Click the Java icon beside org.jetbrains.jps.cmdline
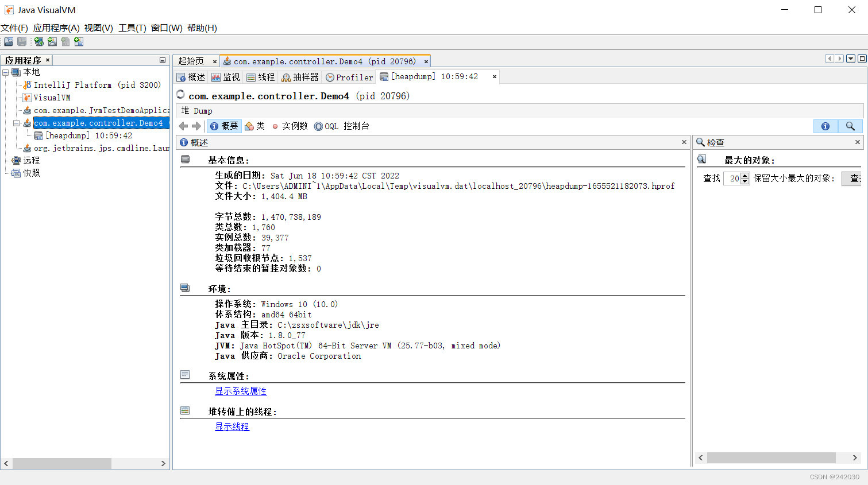The height and width of the screenshot is (485, 868). (x=27, y=148)
